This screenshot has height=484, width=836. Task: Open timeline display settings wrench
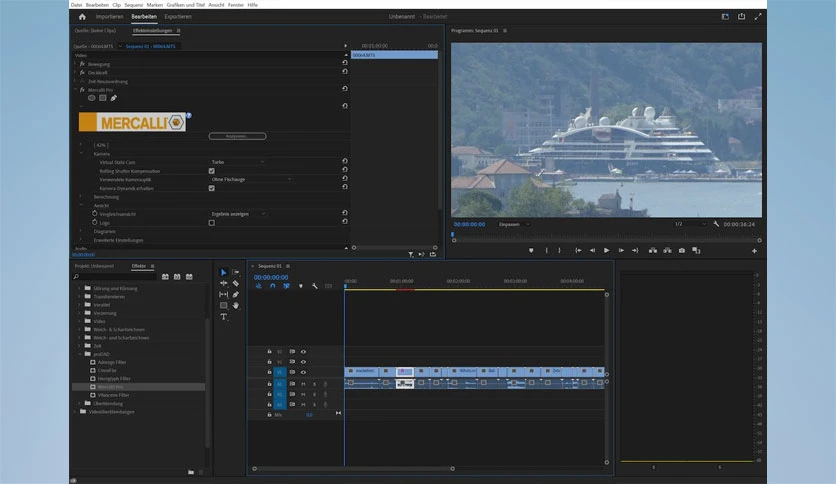(315, 286)
